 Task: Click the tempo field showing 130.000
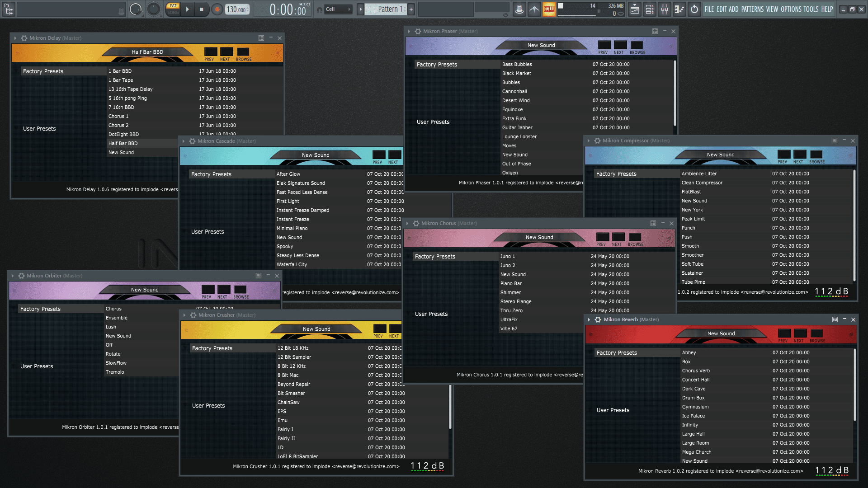coord(237,9)
